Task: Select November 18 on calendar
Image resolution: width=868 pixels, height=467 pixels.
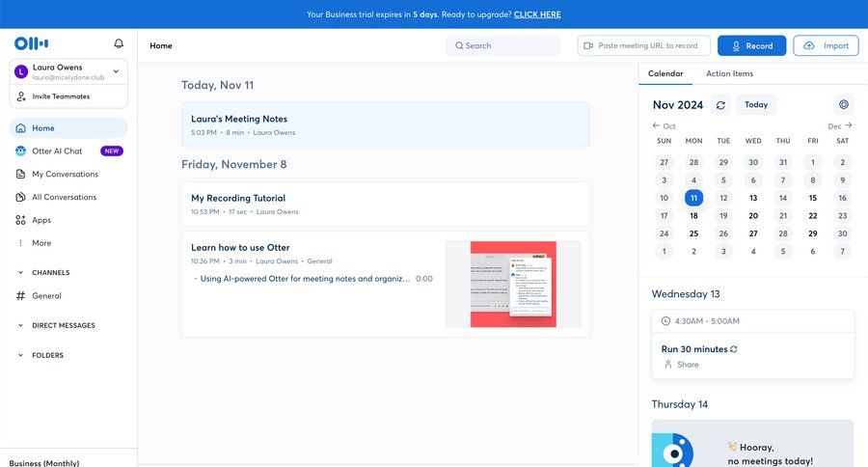Action: 693,215
